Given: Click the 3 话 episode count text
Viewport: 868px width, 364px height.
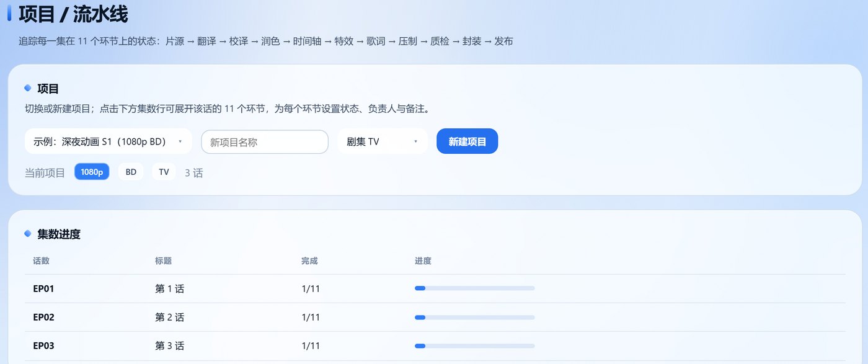Looking at the screenshot, I should coord(194,172).
